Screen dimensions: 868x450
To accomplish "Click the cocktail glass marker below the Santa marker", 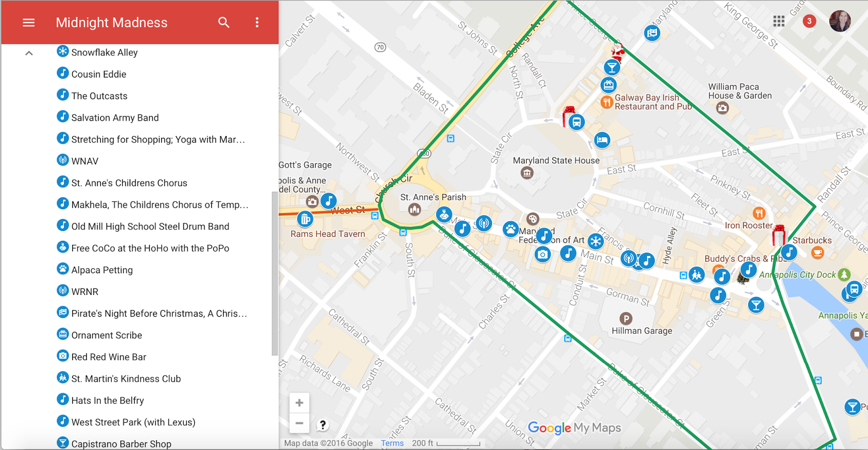I will (x=612, y=67).
